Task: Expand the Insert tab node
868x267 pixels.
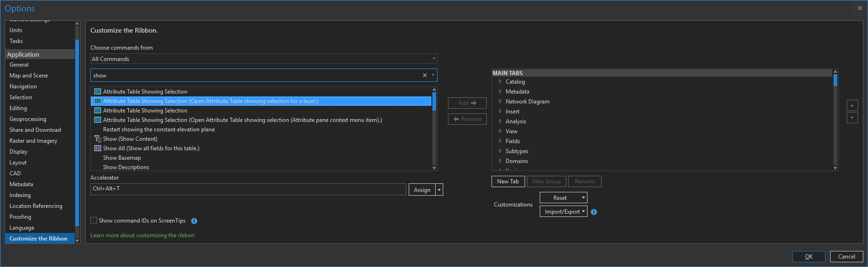Action: [x=500, y=112]
